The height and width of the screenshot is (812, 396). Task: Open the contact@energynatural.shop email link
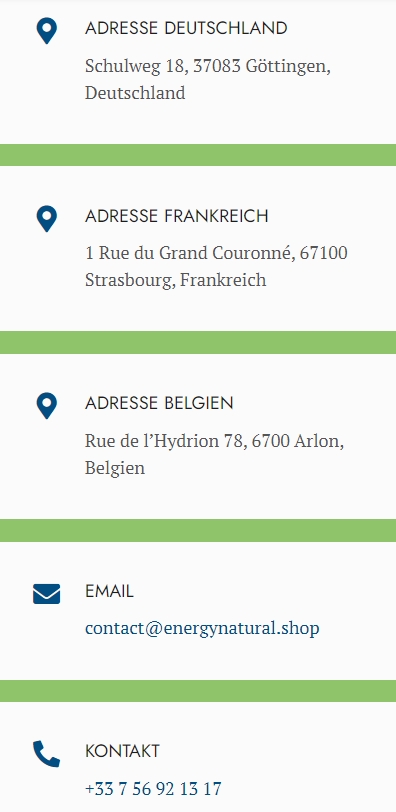click(x=202, y=628)
